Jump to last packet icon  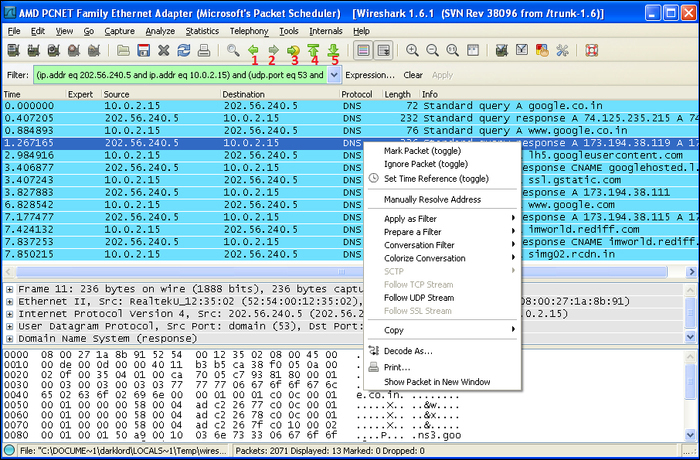click(333, 50)
